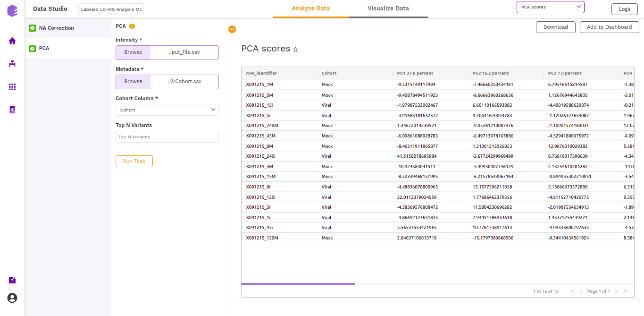The height and width of the screenshot is (316, 644).
Task: Open the apps grid icon in sidebar
Action: coord(12,87)
